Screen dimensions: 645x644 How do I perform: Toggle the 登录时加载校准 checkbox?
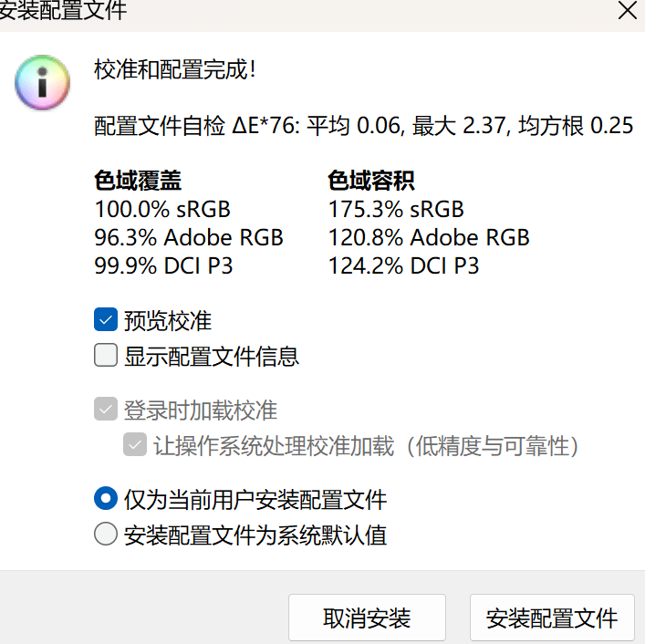pos(106,410)
